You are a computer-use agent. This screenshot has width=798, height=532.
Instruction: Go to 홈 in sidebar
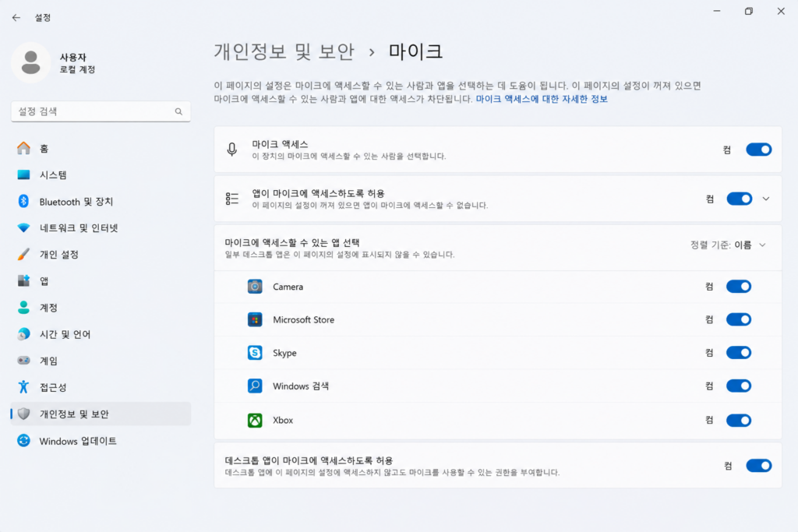[101, 148]
